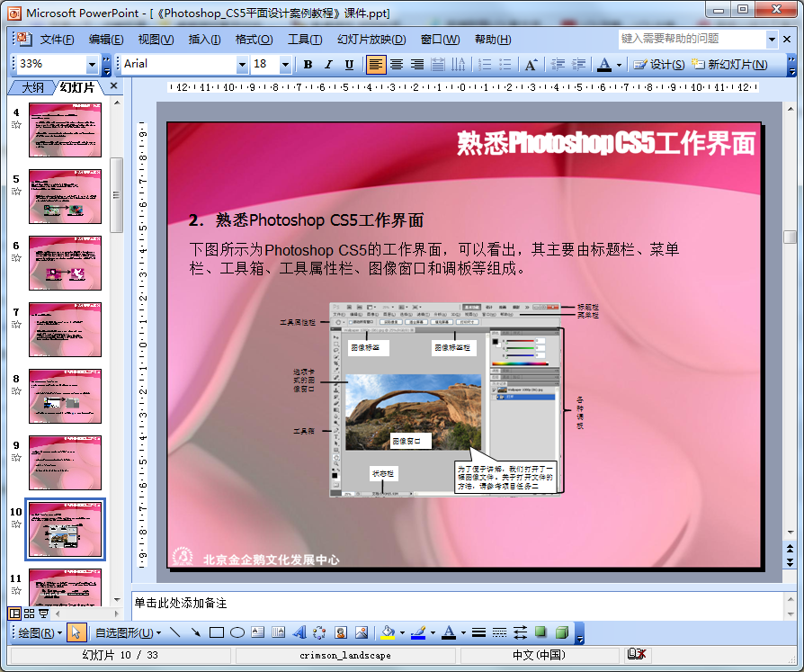Toggle the Select Objects arrow tool

[x=76, y=633]
